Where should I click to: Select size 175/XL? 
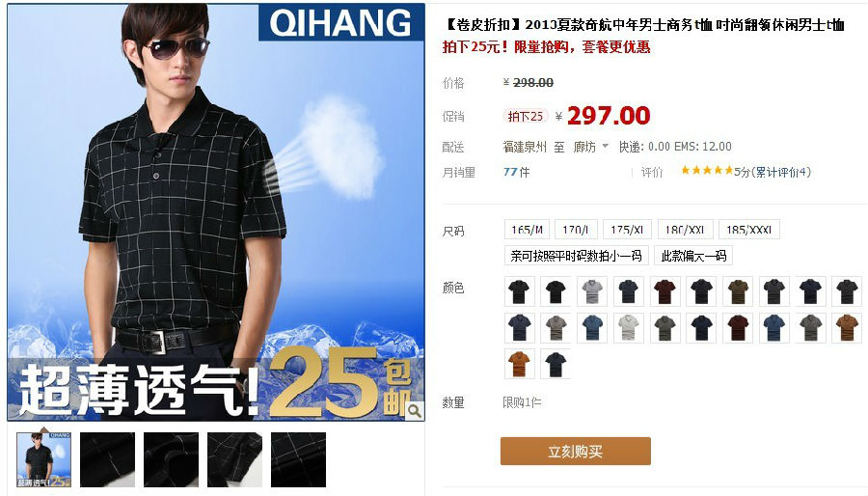[627, 229]
